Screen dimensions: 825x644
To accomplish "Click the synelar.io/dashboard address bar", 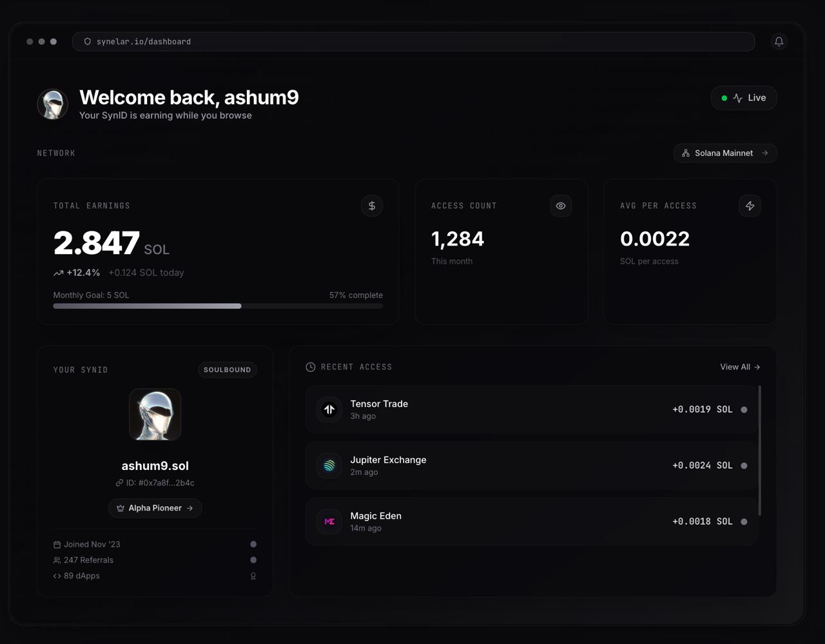I will (414, 41).
